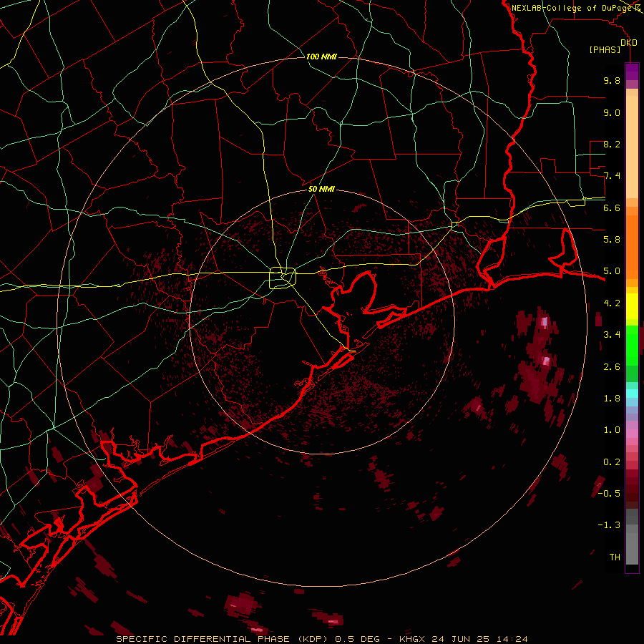
Task: Click the yellow band of the color bar
Action: pyautogui.click(x=632, y=306)
